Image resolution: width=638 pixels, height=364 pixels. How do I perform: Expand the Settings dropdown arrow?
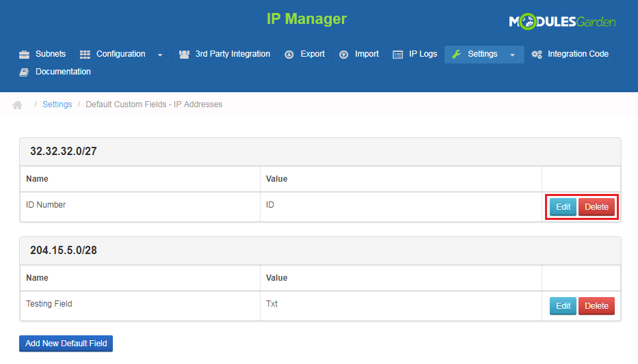(x=512, y=55)
